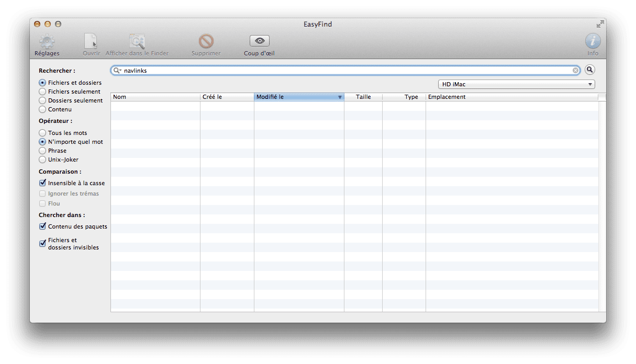Select the Dossiers seulement option
Screen dimensions: 636x364
click(42, 100)
